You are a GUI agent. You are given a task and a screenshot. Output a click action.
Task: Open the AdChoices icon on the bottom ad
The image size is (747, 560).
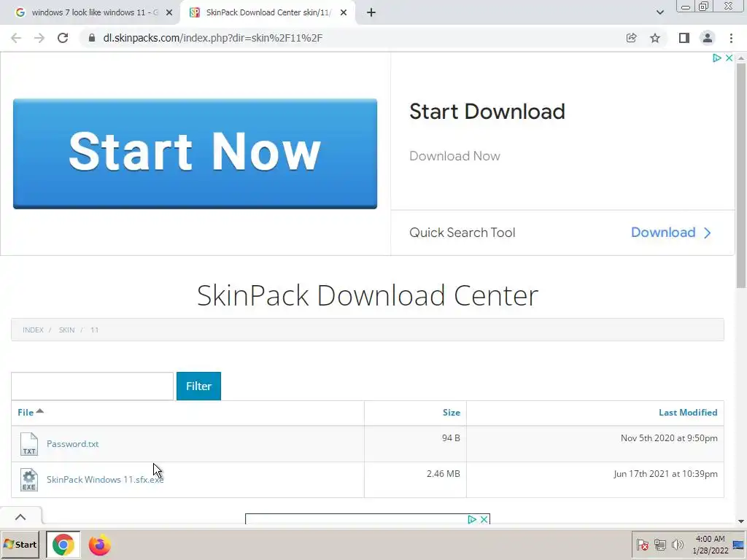click(x=472, y=519)
